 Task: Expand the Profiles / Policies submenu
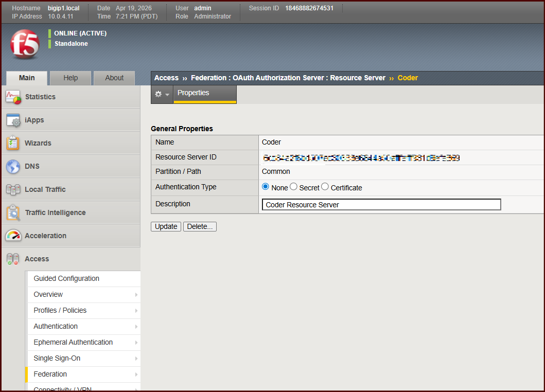83,310
